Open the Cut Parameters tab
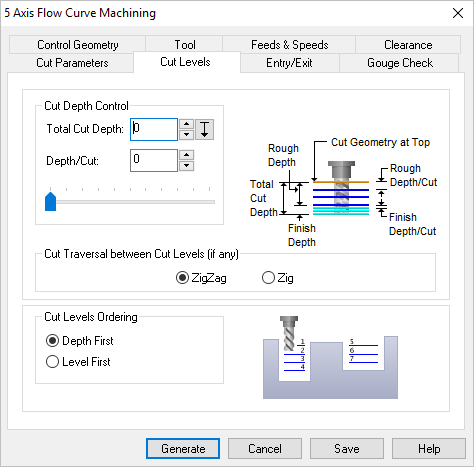Image resolution: width=474 pixels, height=467 pixels. (x=72, y=63)
